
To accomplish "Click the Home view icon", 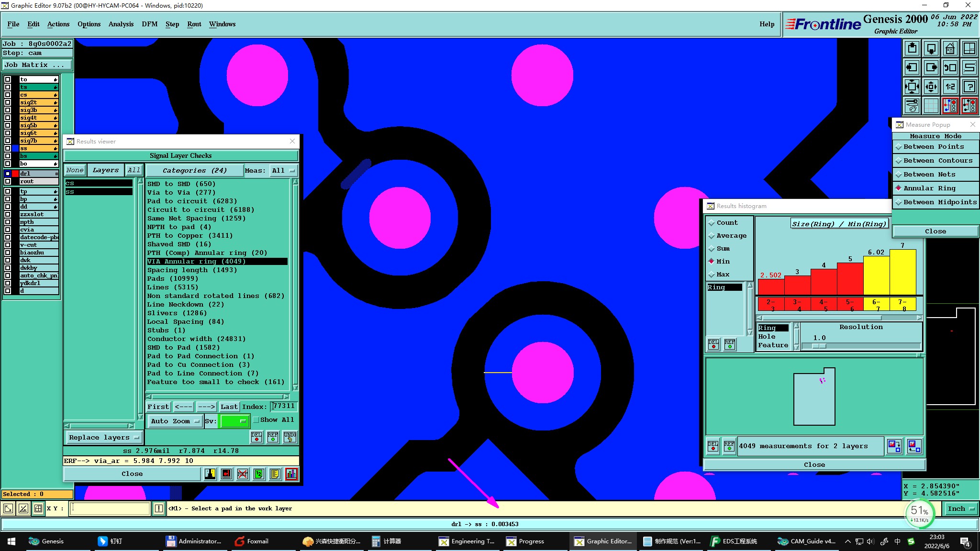I will click(950, 48).
